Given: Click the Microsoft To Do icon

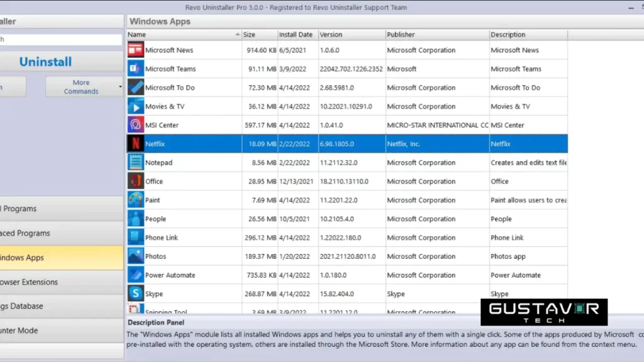Looking at the screenshot, I should coord(136,87).
